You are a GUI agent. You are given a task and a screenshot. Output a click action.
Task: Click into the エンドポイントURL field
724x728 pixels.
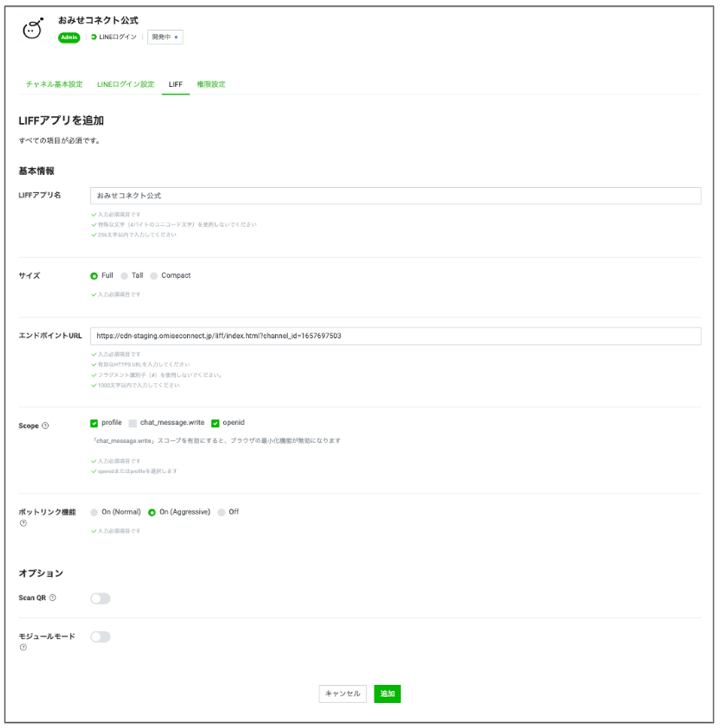(x=395, y=336)
